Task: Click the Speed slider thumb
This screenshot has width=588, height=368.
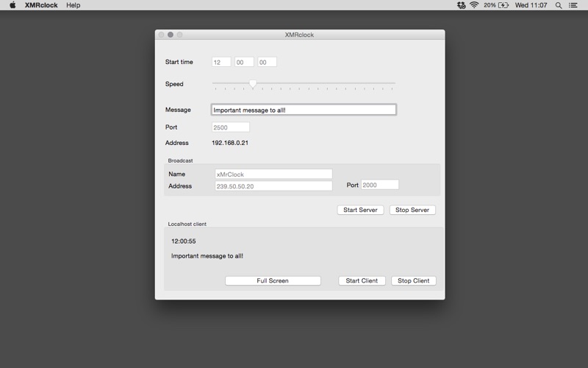Action: pos(253,84)
